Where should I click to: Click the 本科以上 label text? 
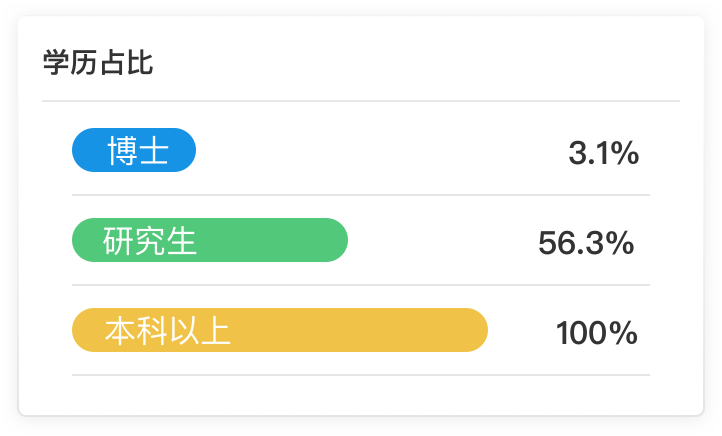(x=167, y=331)
